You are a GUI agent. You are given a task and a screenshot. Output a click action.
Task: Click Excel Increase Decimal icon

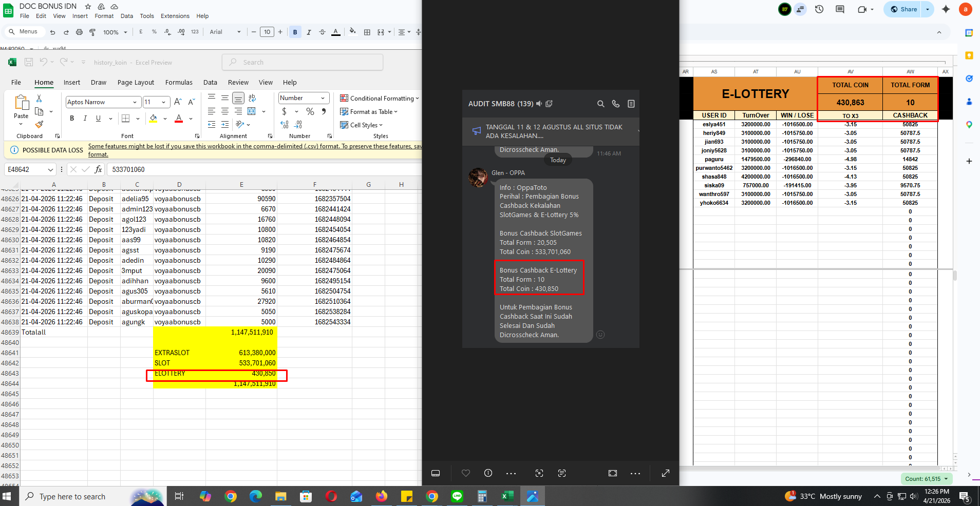point(285,125)
